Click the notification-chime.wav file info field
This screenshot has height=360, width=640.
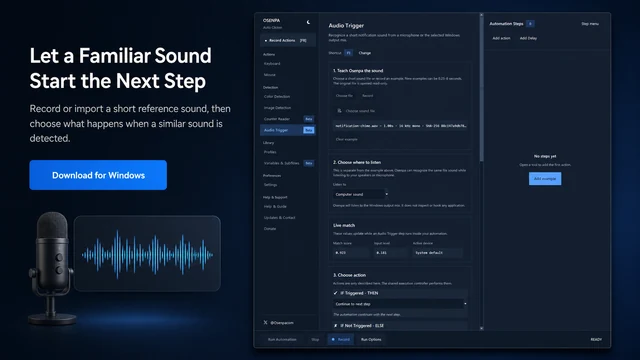400,126
